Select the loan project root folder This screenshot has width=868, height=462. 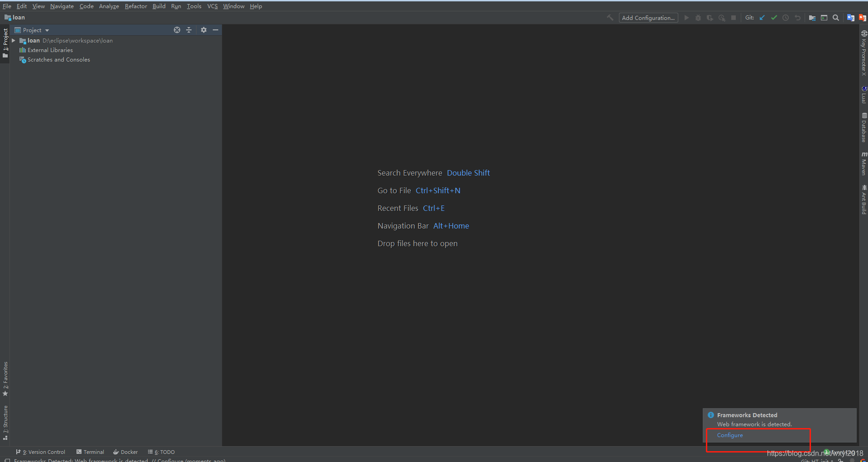(x=66, y=41)
